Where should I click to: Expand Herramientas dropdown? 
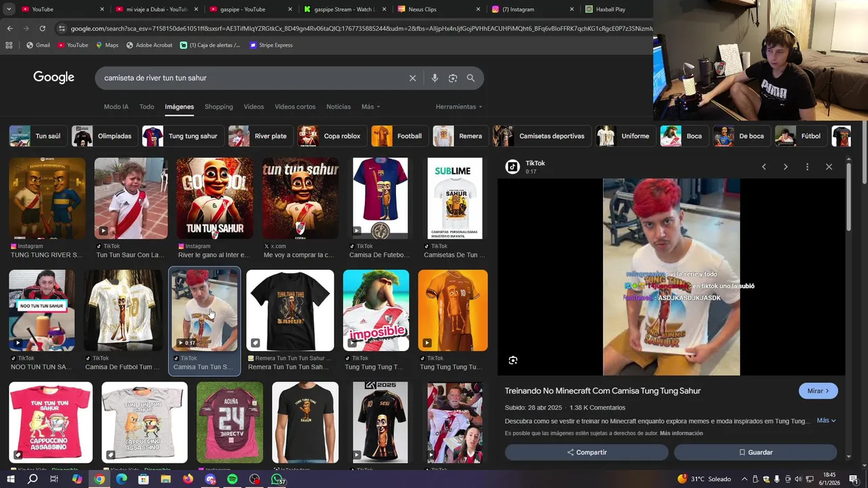click(459, 106)
